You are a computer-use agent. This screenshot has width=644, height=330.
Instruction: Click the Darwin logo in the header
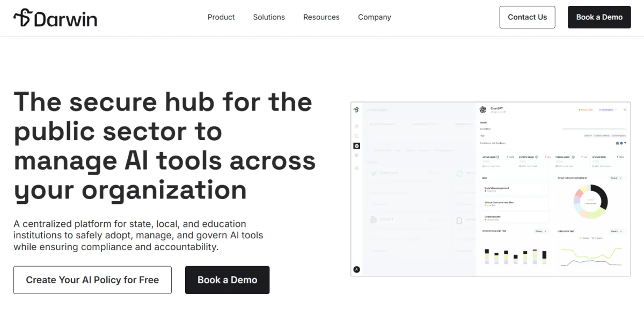coord(55,18)
